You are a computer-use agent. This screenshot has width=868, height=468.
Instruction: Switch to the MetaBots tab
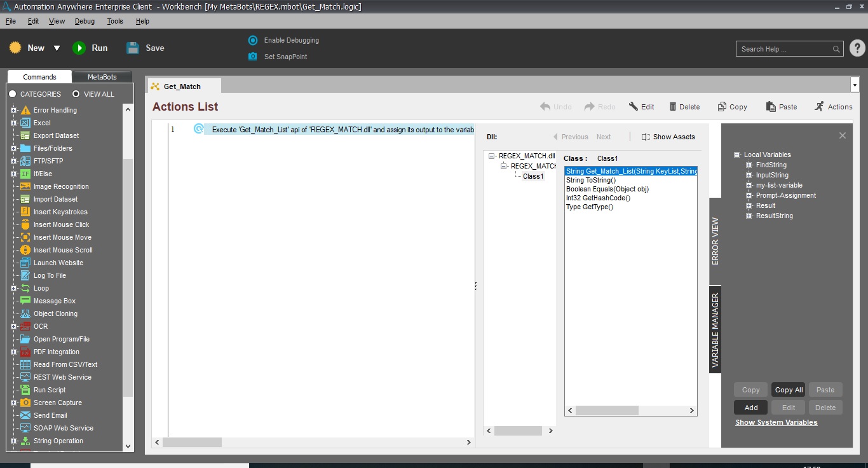coord(102,77)
